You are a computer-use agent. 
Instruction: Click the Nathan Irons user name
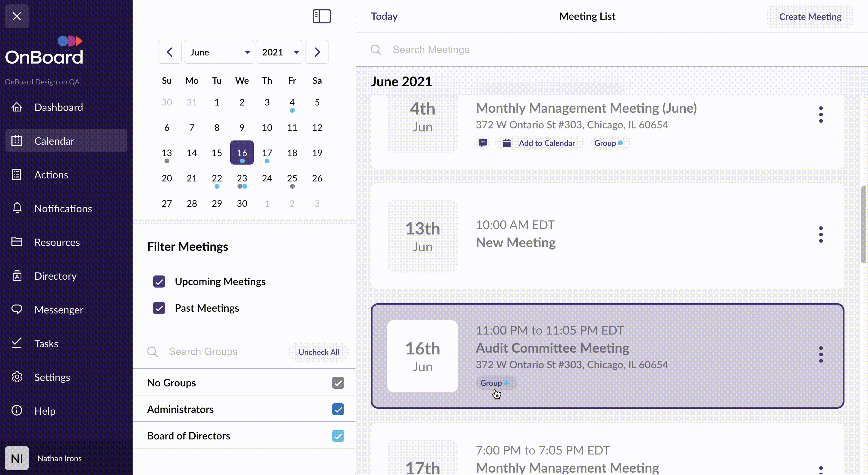click(59, 458)
